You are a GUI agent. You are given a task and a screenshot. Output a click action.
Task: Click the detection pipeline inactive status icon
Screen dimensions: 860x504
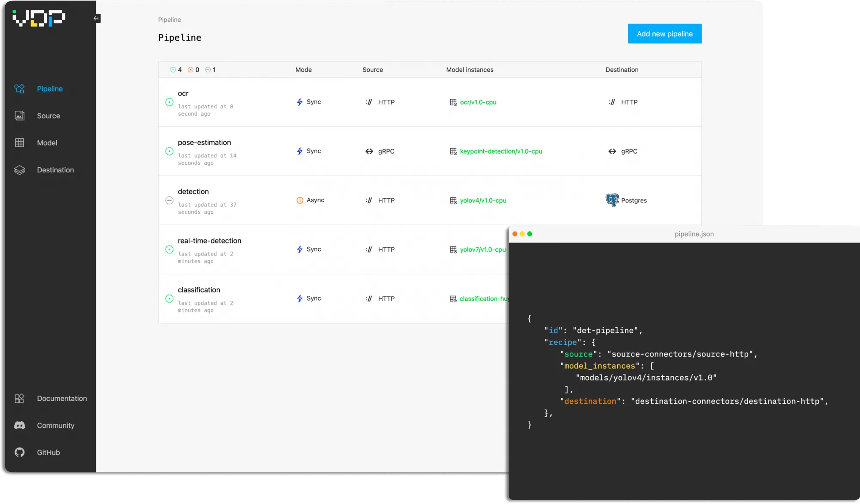point(169,200)
